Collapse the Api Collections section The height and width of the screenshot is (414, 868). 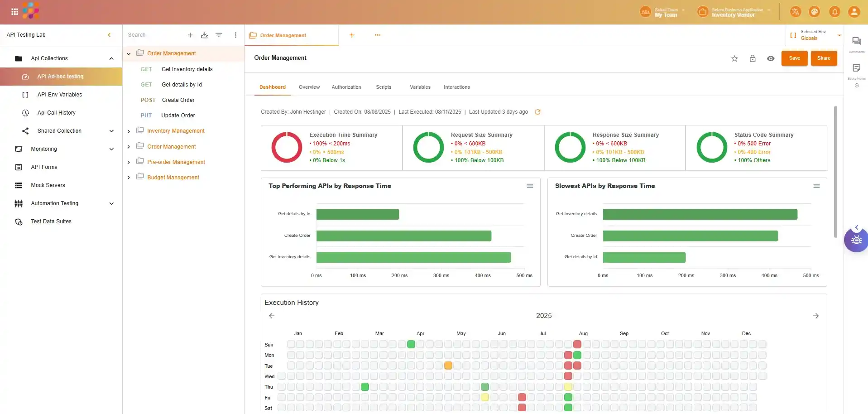pos(111,58)
